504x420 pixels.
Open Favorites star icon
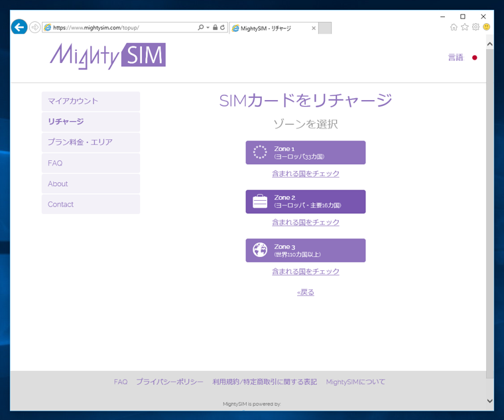pyautogui.click(x=464, y=27)
